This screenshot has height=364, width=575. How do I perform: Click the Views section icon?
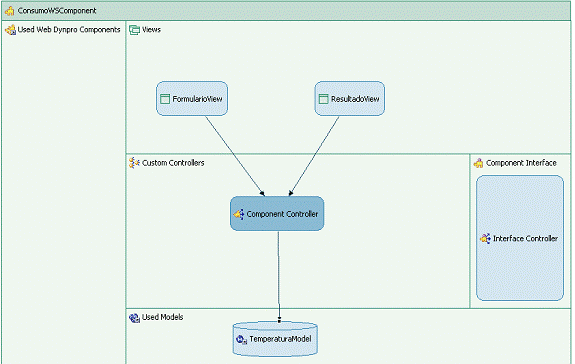[135, 30]
